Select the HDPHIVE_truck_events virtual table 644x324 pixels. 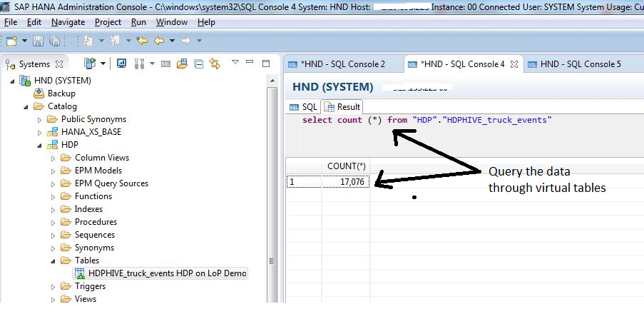point(160,273)
